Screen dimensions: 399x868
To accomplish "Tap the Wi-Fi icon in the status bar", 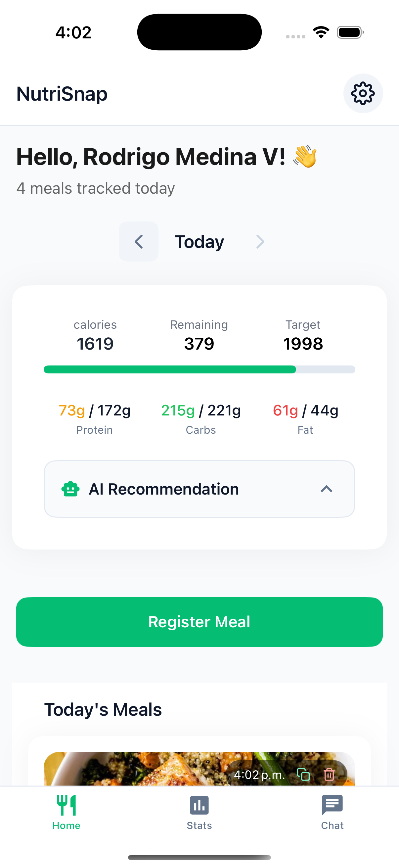I will pyautogui.click(x=321, y=32).
